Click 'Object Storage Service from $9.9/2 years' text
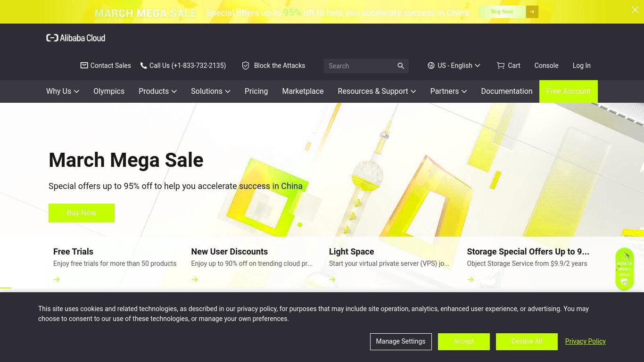 pos(527,263)
